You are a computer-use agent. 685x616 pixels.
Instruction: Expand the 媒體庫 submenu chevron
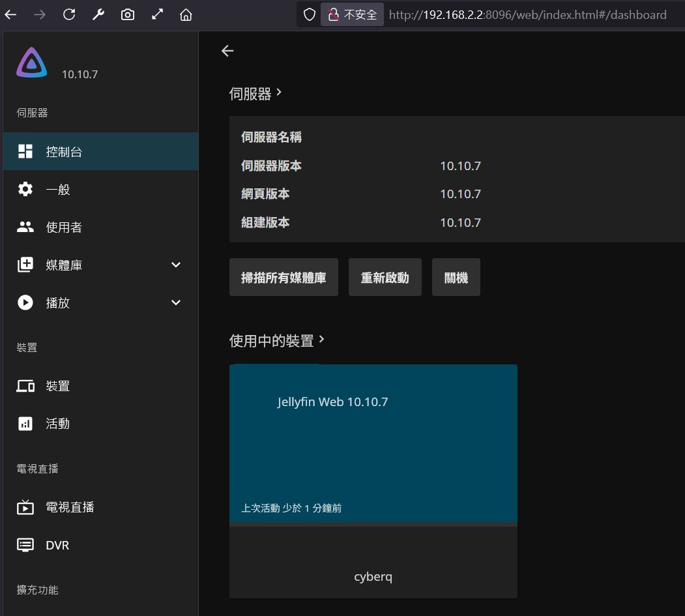[175, 265]
